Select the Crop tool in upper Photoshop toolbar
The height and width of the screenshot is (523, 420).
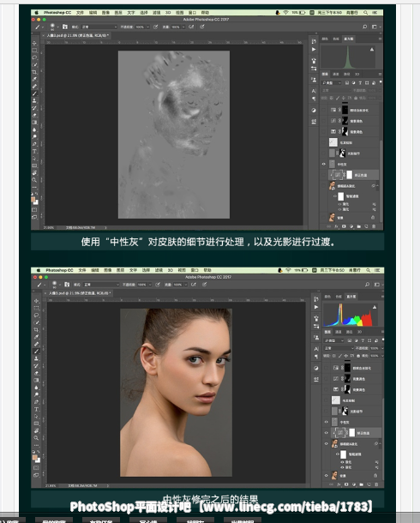(x=34, y=72)
